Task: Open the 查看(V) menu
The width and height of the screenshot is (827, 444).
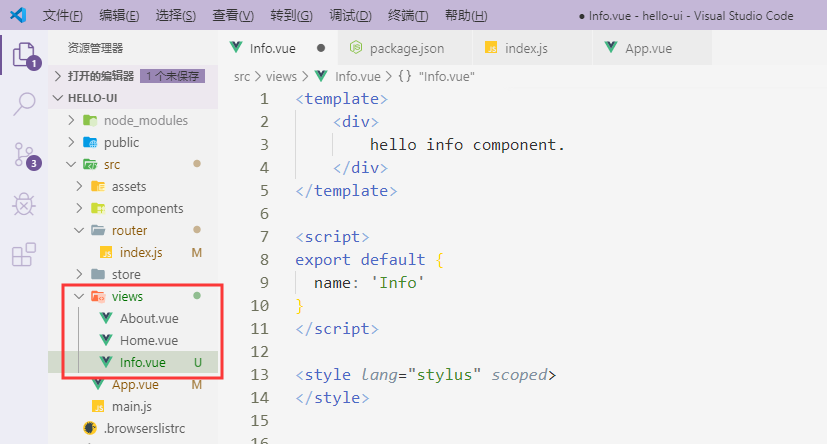Action: click(233, 15)
